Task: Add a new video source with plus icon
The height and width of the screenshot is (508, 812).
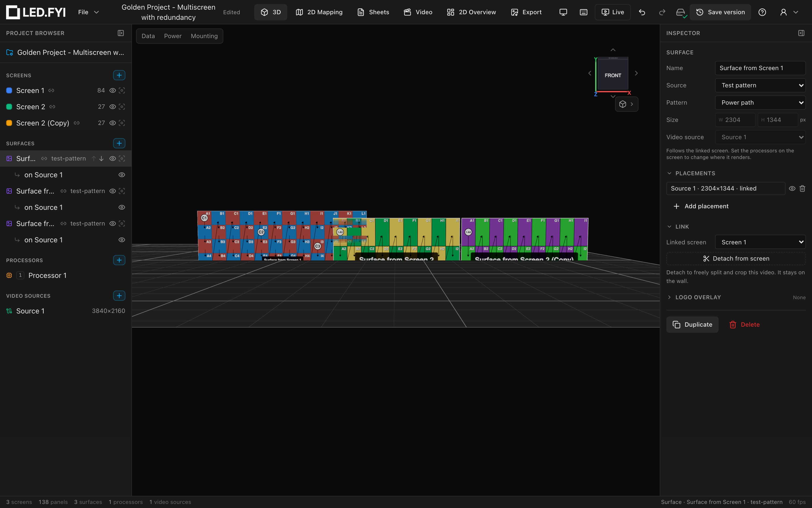Action: [119, 296]
